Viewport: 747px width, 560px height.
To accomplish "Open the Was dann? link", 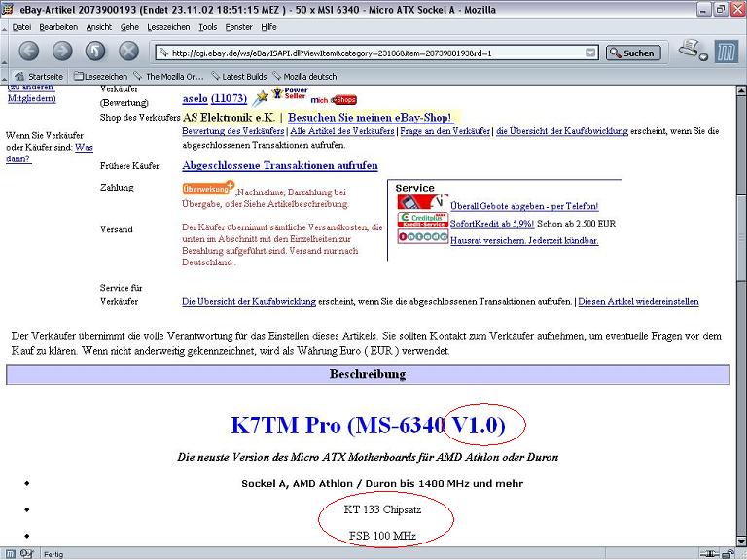I will click(x=49, y=153).
